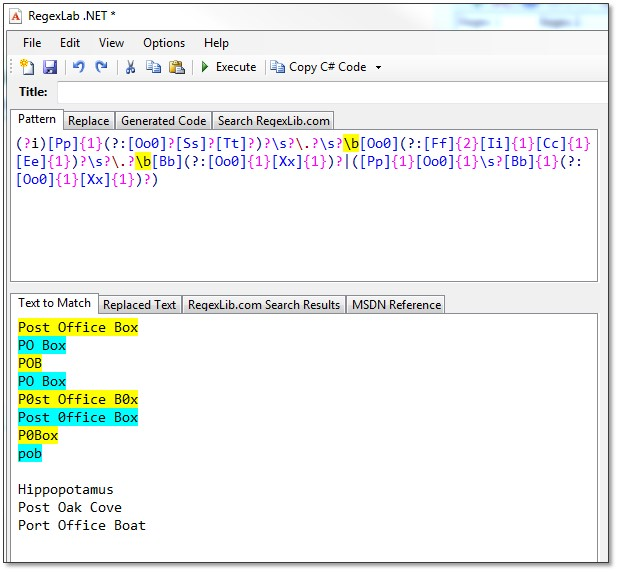Viewport: 618px width, 572px height.
Task: Click the "POB" uppercase line
Action: coord(30,363)
